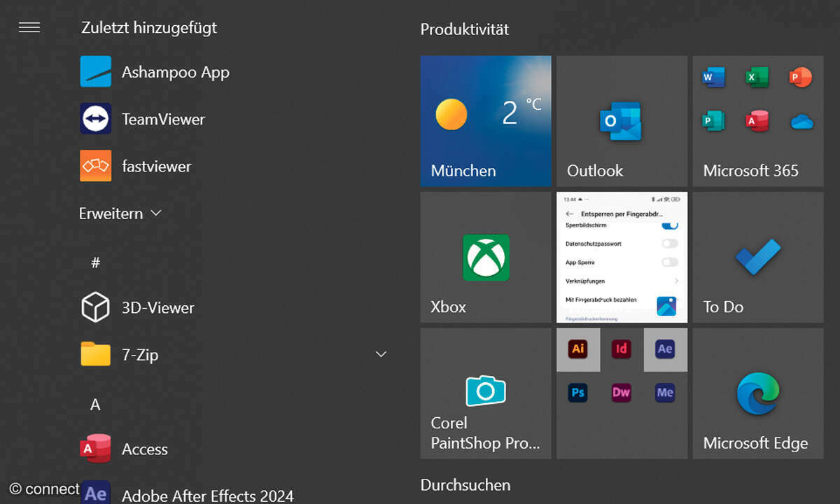Launch TeamViewer from recently added

click(142, 119)
